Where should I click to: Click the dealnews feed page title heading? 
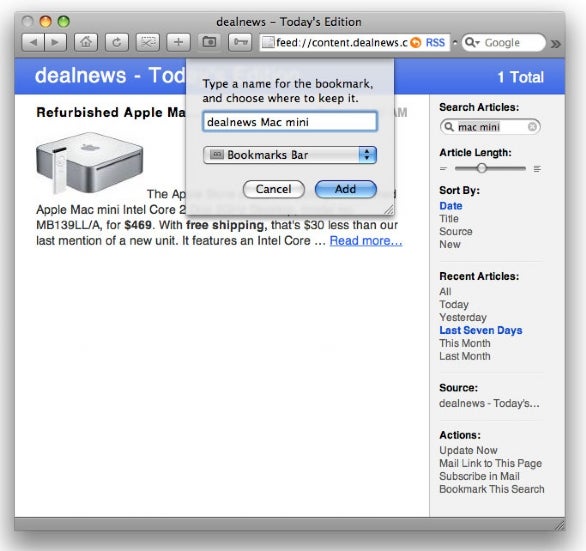pos(110,76)
